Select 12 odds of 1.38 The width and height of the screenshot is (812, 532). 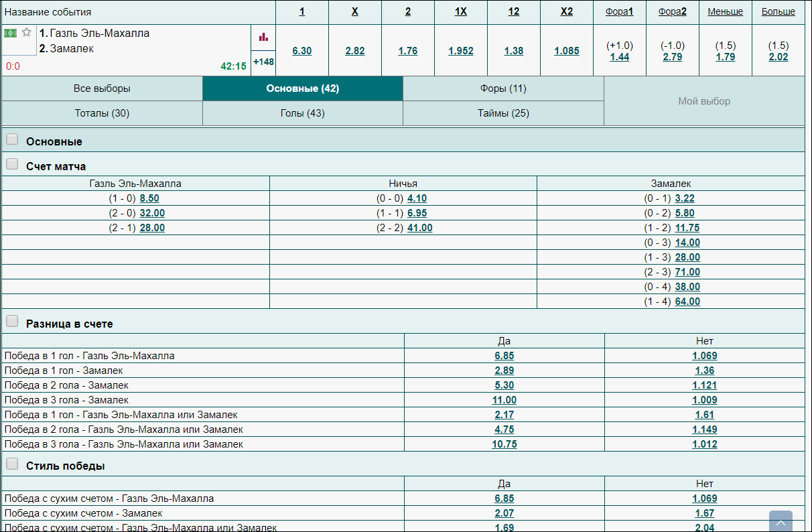point(514,51)
